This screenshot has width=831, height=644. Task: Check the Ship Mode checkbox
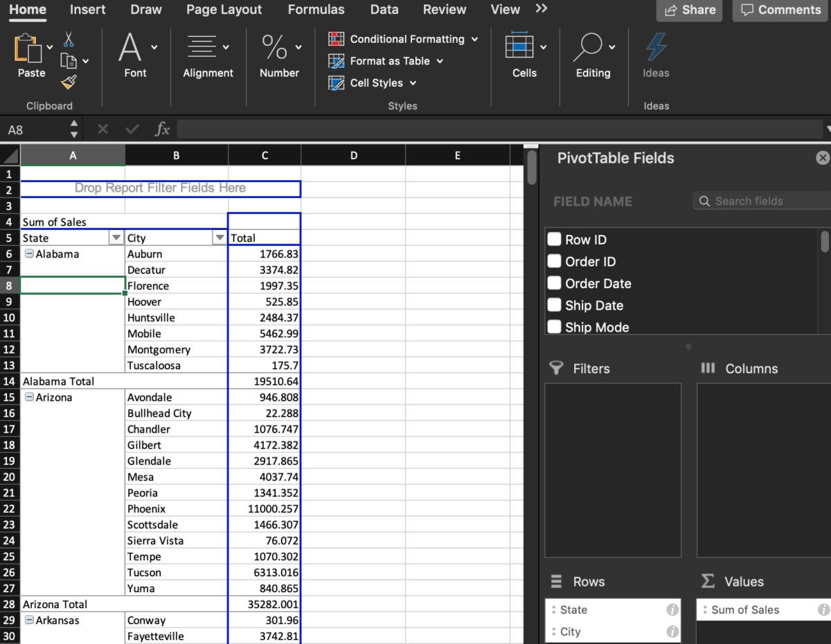click(554, 327)
